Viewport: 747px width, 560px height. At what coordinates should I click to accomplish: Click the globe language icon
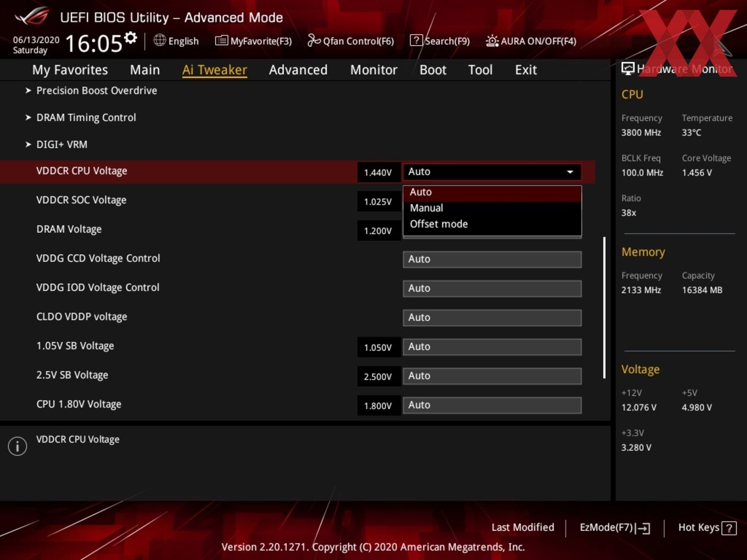(159, 40)
